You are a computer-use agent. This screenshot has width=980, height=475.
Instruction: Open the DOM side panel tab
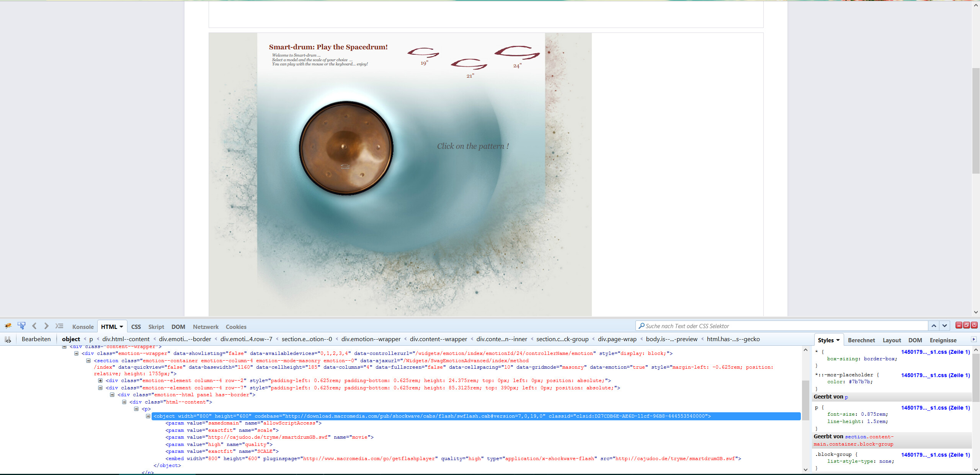point(915,340)
